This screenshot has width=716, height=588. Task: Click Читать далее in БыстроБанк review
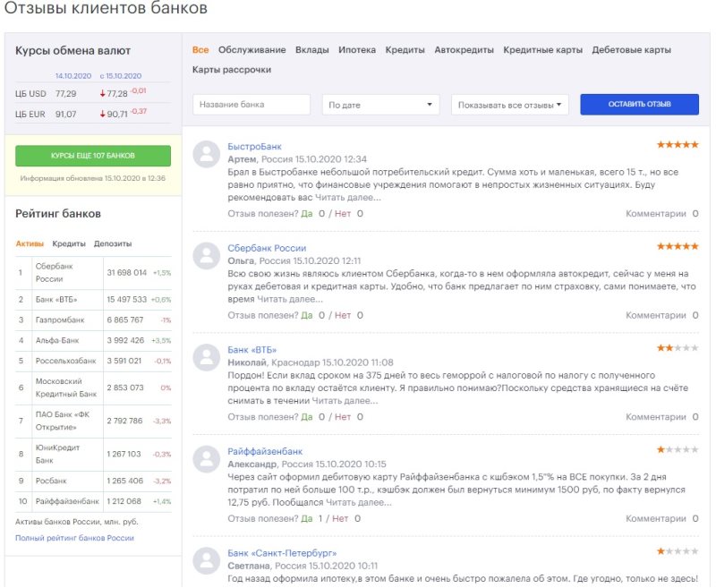(x=348, y=198)
